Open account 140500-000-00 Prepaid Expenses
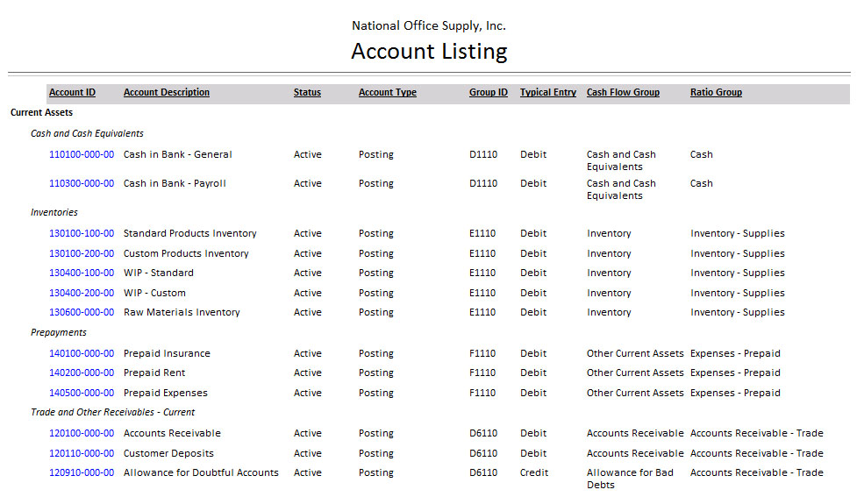Viewport: 857px width, 504px height. click(x=82, y=393)
